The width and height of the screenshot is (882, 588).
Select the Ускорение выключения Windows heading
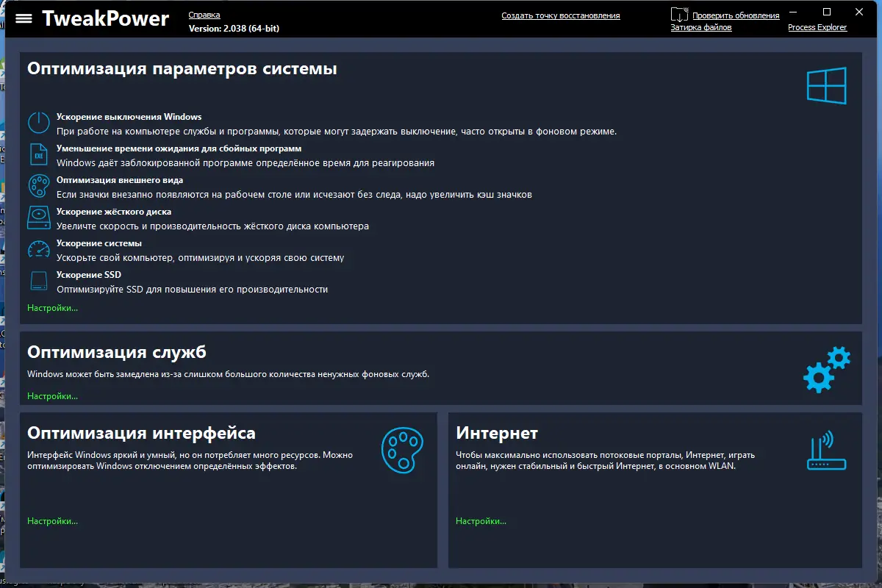(129, 117)
